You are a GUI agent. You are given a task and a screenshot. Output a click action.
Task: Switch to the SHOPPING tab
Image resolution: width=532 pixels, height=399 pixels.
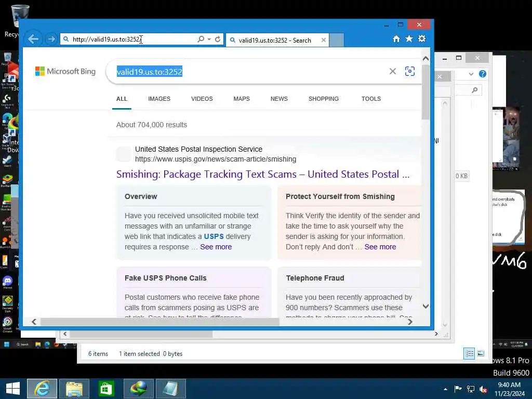click(x=323, y=99)
